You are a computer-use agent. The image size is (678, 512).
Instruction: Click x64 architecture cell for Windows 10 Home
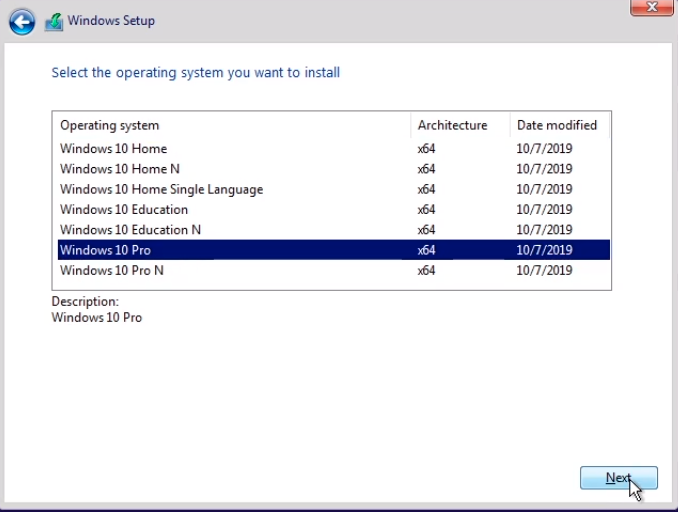(426, 149)
